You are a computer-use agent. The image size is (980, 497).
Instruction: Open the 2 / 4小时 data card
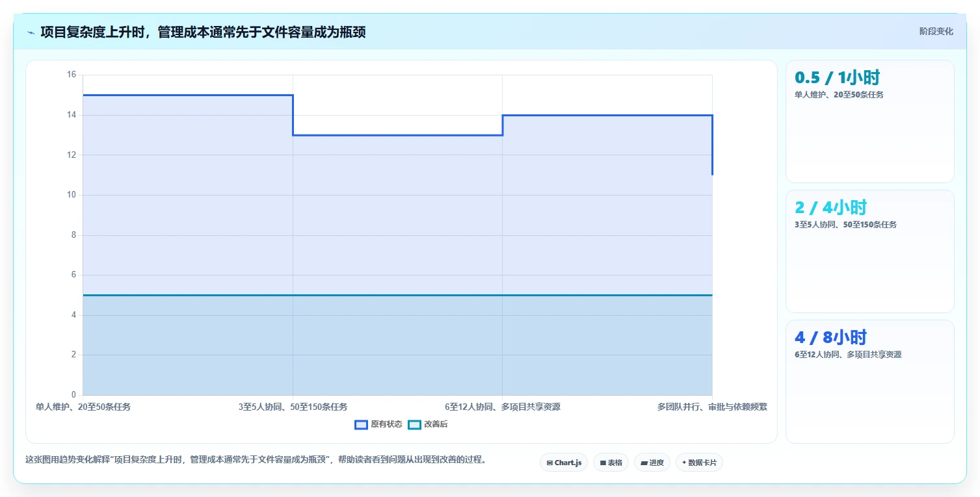(870, 251)
